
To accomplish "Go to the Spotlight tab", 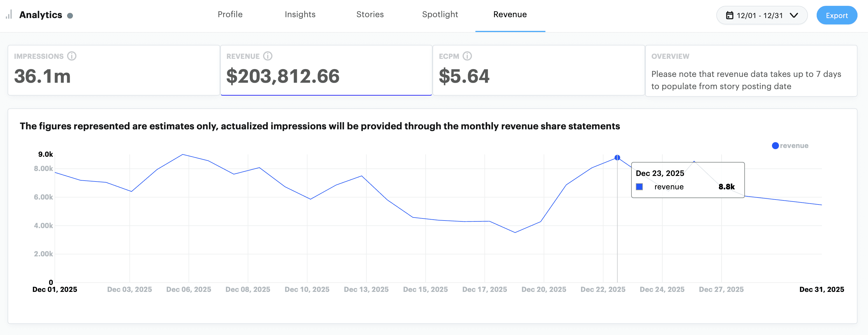I will [440, 15].
